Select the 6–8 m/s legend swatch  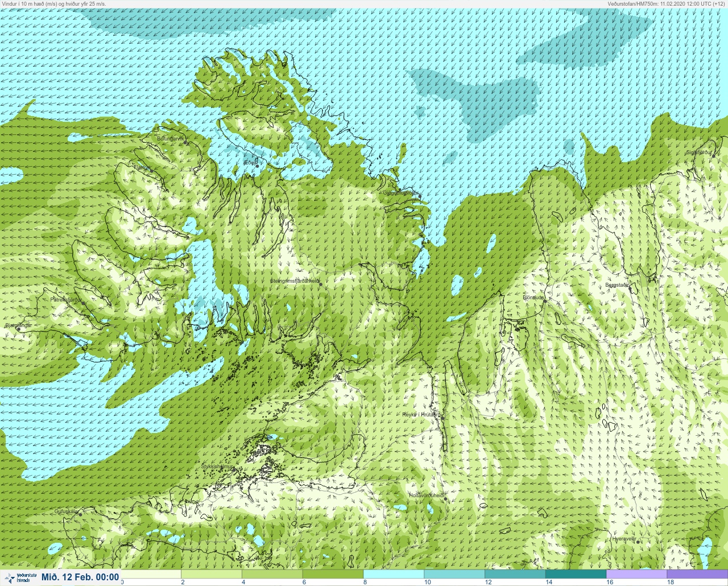(x=333, y=574)
